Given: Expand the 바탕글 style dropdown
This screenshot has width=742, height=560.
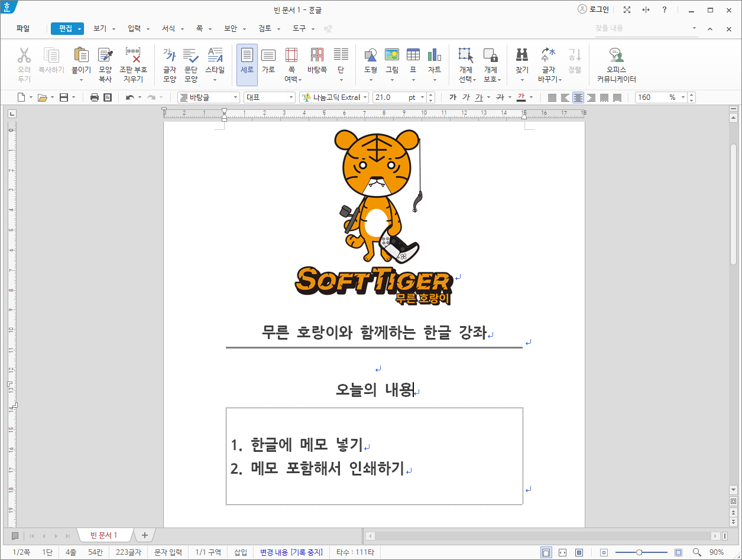Looking at the screenshot, I should (x=235, y=97).
